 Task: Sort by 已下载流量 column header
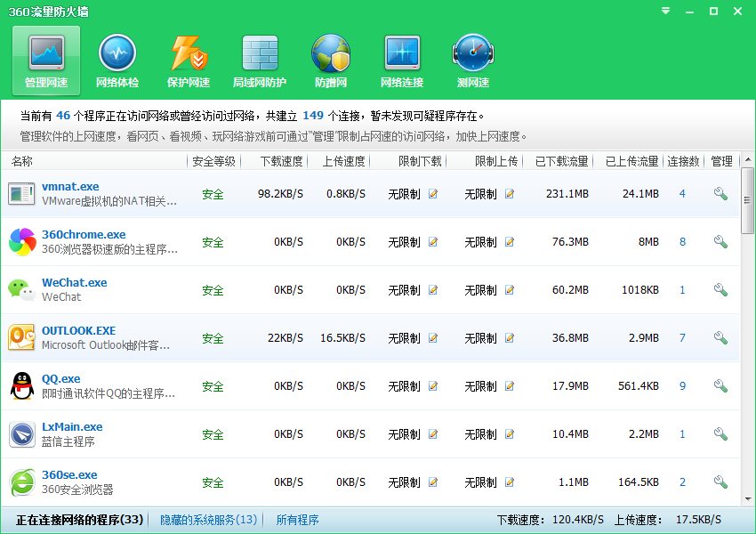(561, 161)
